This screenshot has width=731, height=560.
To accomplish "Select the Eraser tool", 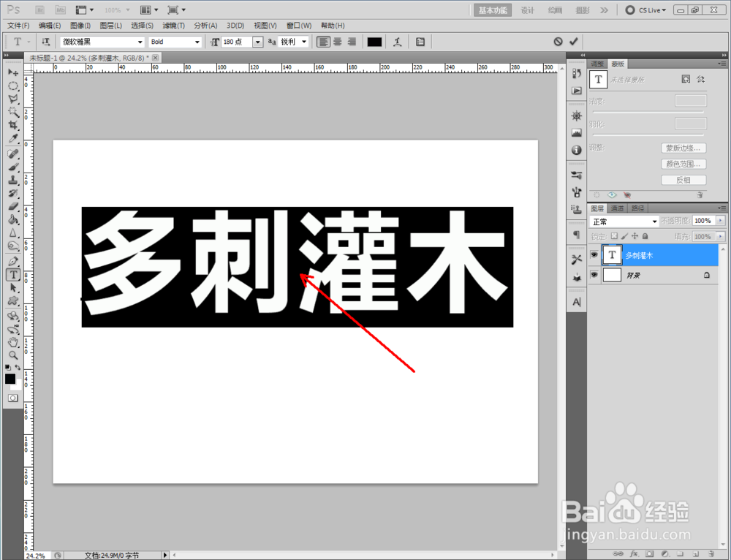I will coord(13,206).
